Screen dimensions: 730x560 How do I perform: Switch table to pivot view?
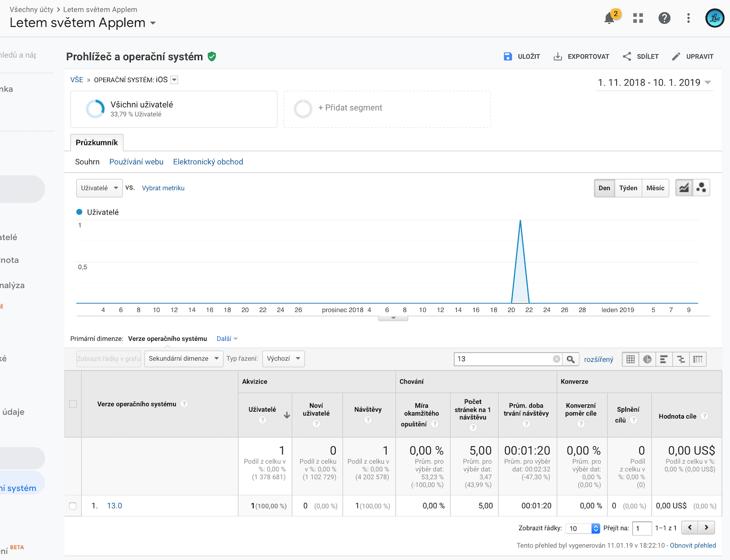tap(698, 359)
